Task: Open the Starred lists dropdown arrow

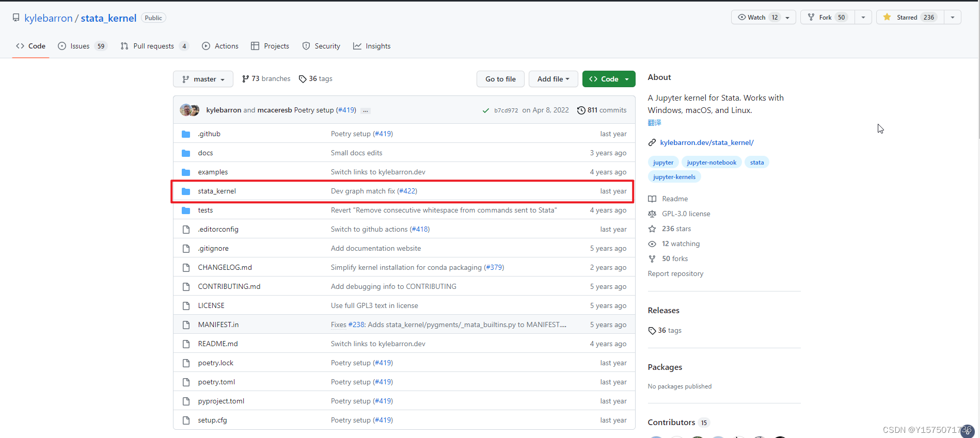Action: pos(952,18)
